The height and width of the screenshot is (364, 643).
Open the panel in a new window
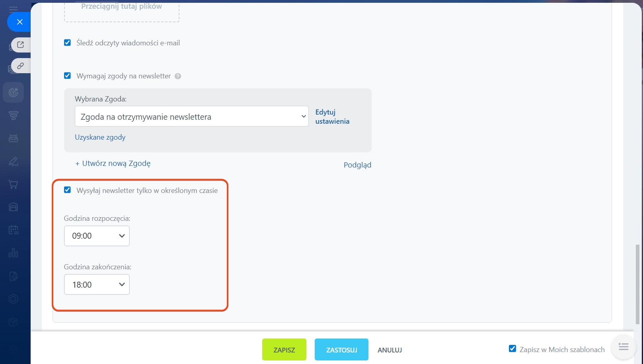21,45
